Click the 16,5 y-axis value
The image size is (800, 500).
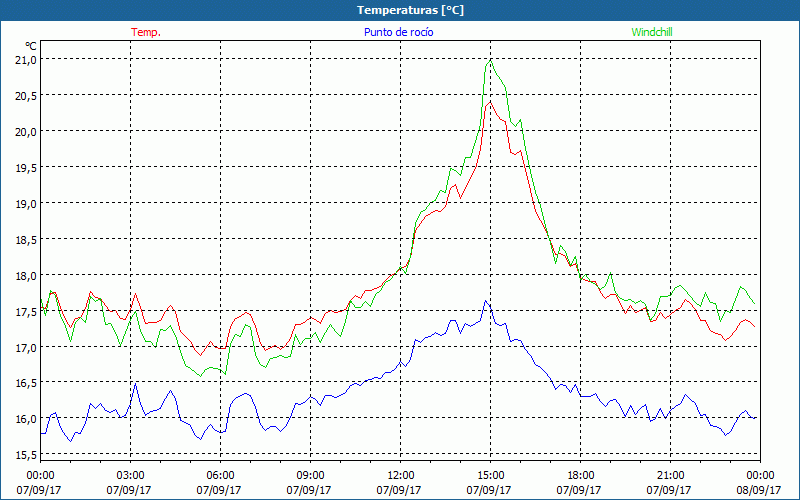click(x=27, y=383)
